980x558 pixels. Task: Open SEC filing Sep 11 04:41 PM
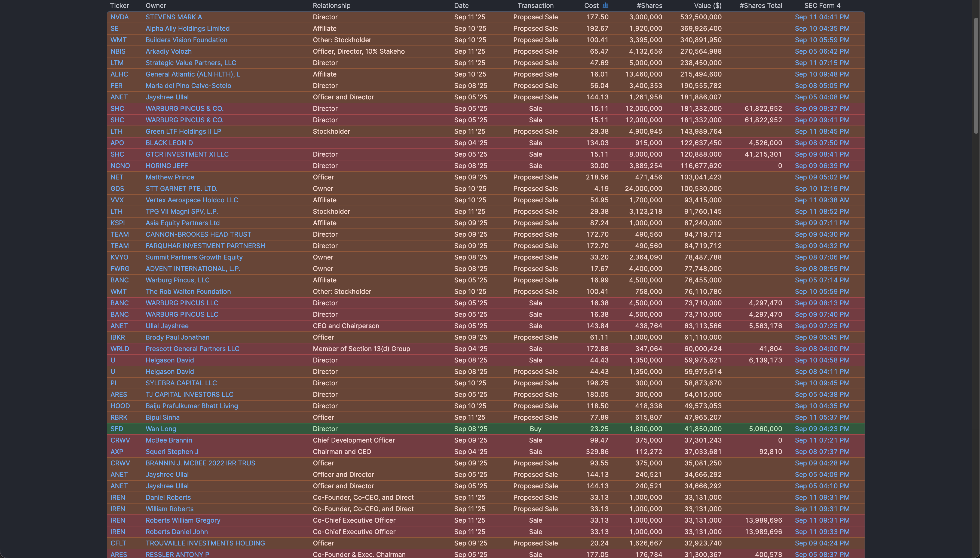point(822,17)
